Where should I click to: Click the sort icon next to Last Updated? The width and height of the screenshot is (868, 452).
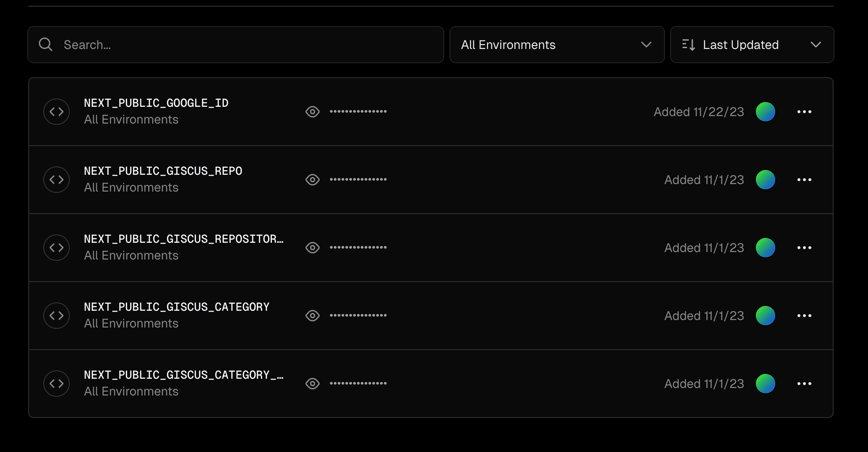[x=688, y=45]
